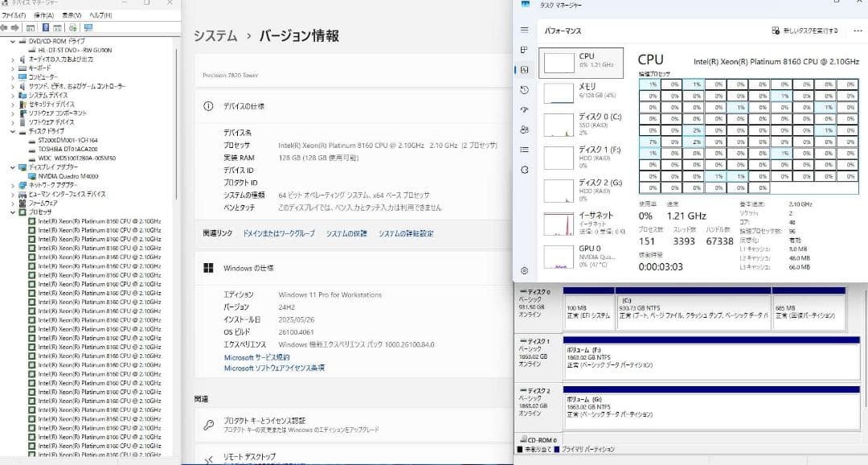The width and height of the screenshot is (868, 465).
Task: Scan for hardware changes in Device Manager toolbar
Action: click(x=74, y=27)
